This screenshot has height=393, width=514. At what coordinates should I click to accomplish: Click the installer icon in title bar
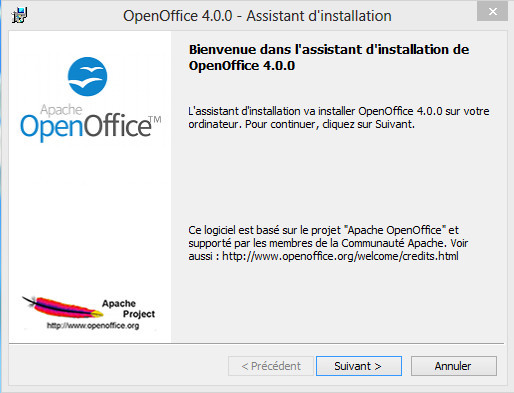click(x=19, y=15)
